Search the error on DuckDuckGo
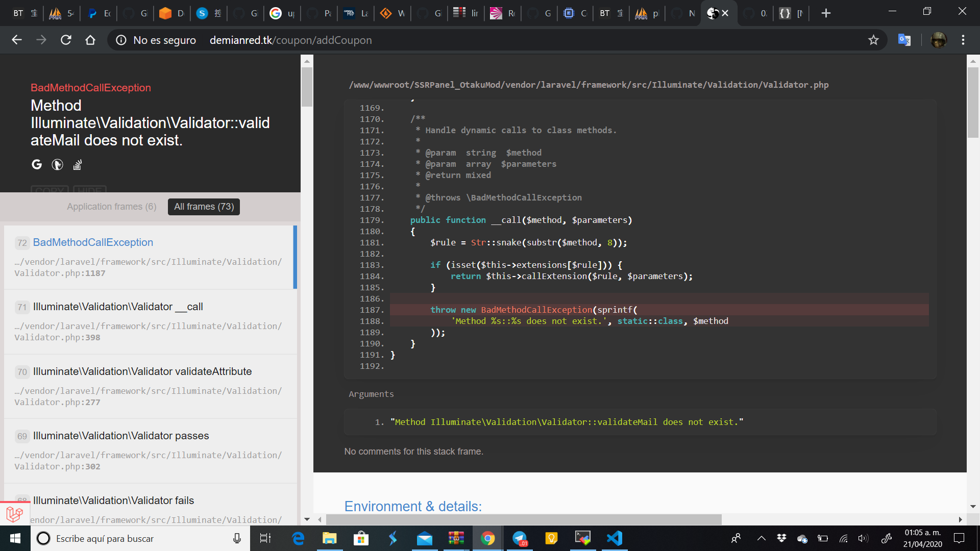 pos(57,165)
